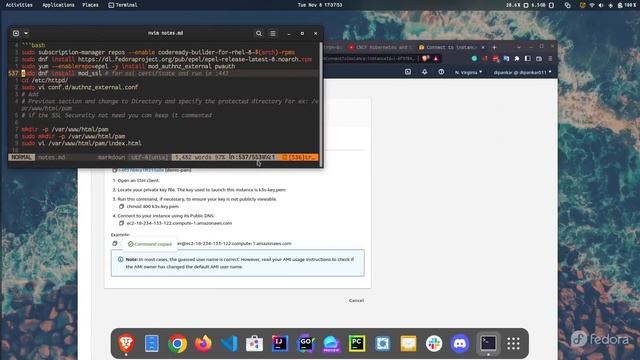Open the Places menu in top bar
The height and width of the screenshot is (360, 640).
90,5
